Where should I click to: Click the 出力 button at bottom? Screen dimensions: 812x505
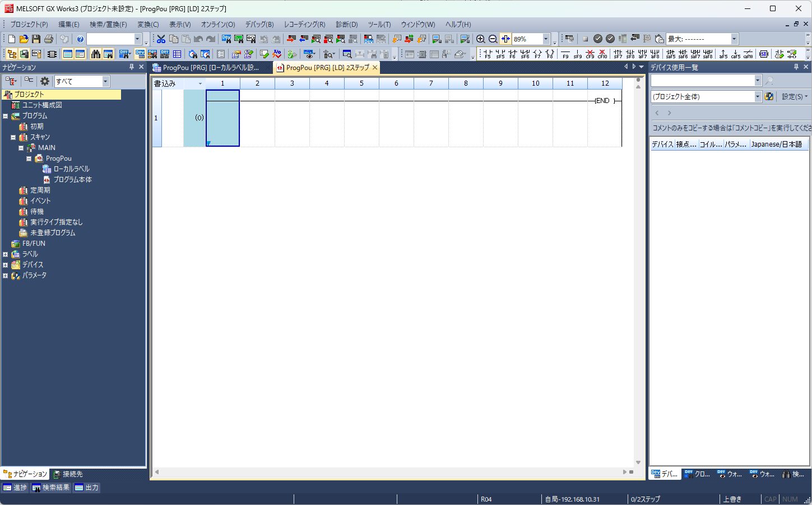pyautogui.click(x=87, y=488)
